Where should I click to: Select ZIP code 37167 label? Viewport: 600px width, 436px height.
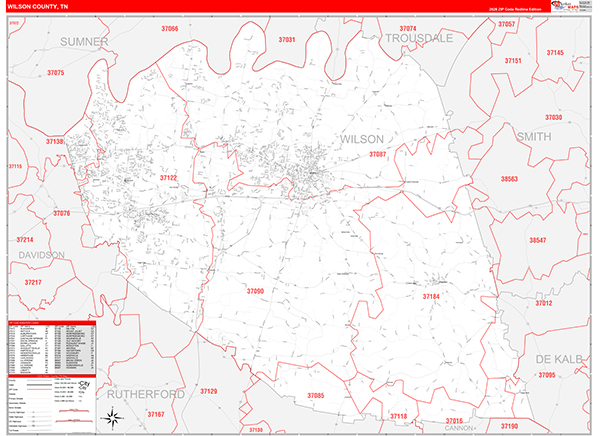coord(156,415)
